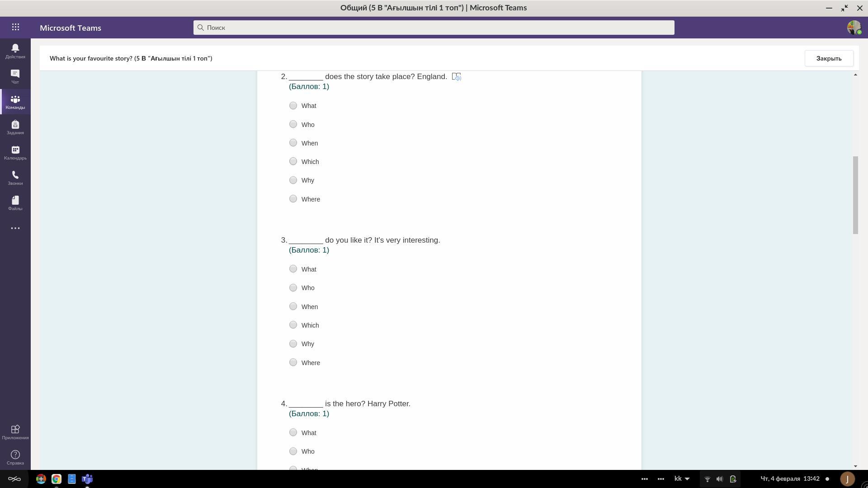Screen dimensions: 868x488
Task: Open the Chat sidebar icon
Action: (x=15, y=76)
